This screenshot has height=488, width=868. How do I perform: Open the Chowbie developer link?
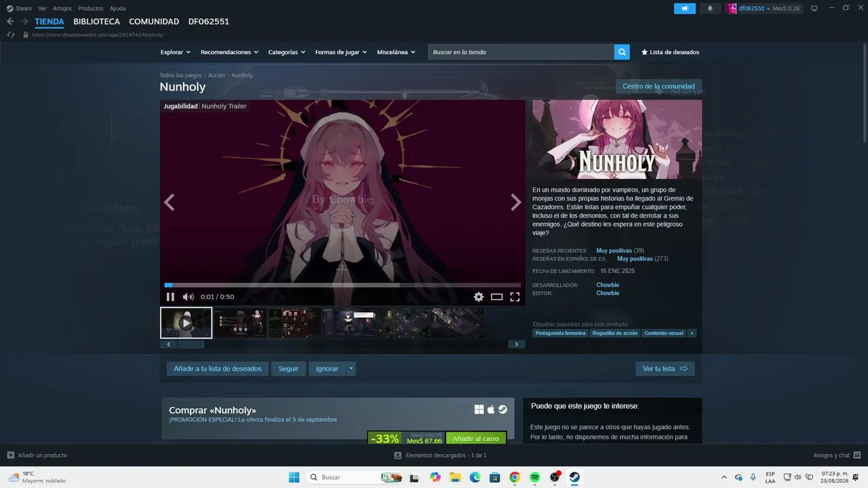point(608,285)
